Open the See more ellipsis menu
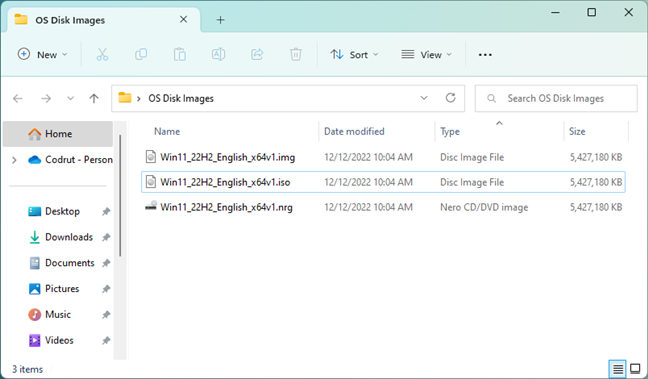 coord(485,55)
